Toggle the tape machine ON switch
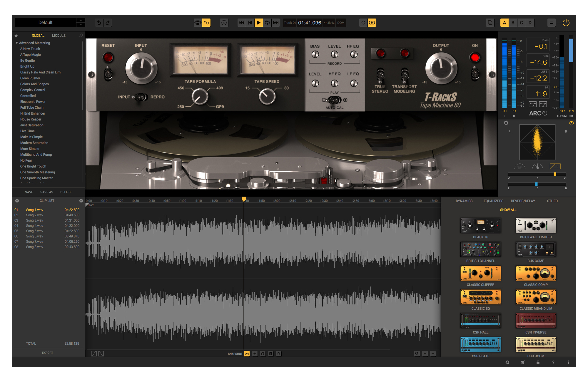 [475, 72]
